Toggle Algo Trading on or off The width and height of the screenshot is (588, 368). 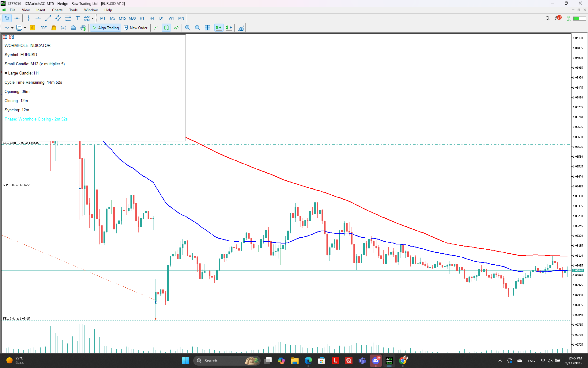106,28
